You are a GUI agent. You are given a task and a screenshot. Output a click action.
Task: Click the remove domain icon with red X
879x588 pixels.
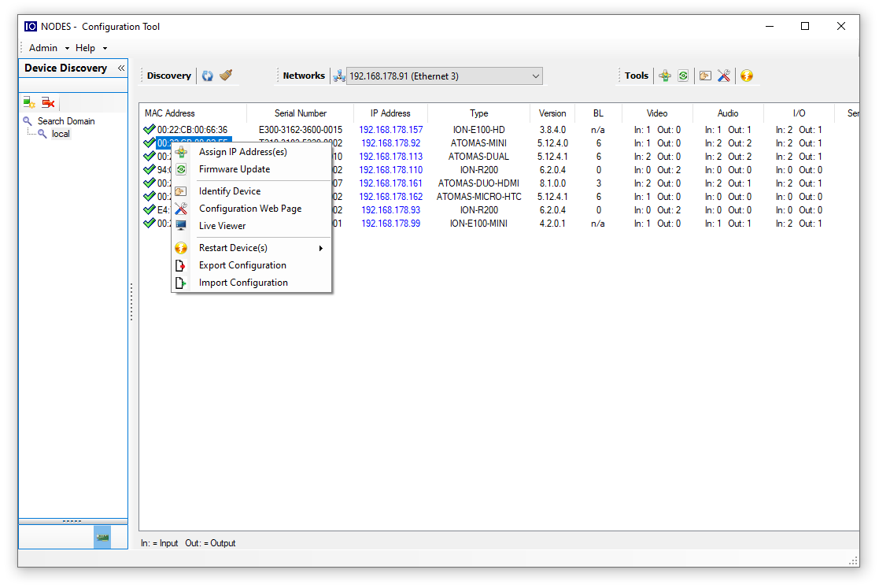(47, 102)
